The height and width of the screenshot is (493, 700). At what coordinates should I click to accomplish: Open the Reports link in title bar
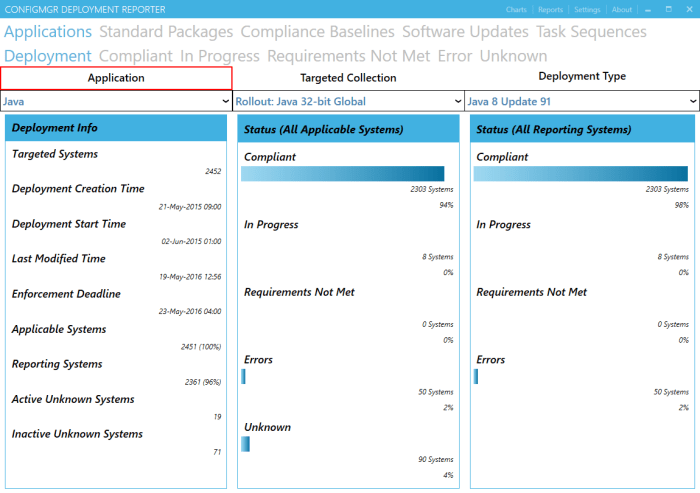[550, 9]
